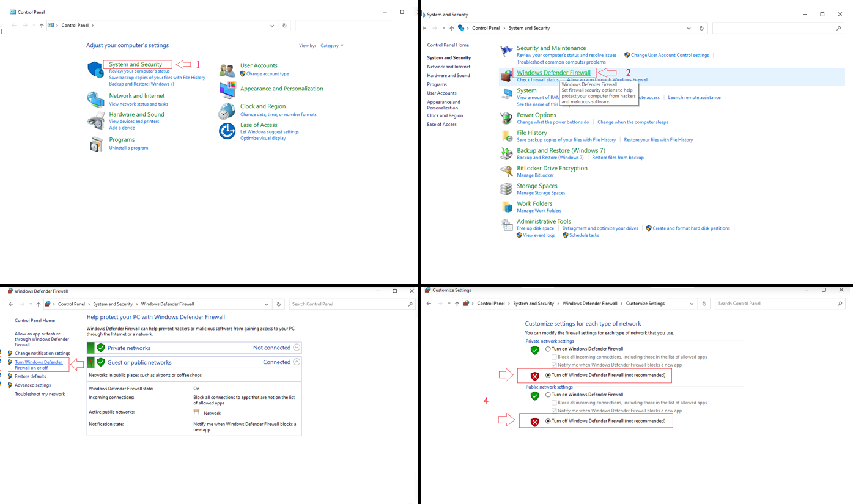Open the View by Category dropdown
The width and height of the screenshot is (853, 504).
[x=331, y=46]
